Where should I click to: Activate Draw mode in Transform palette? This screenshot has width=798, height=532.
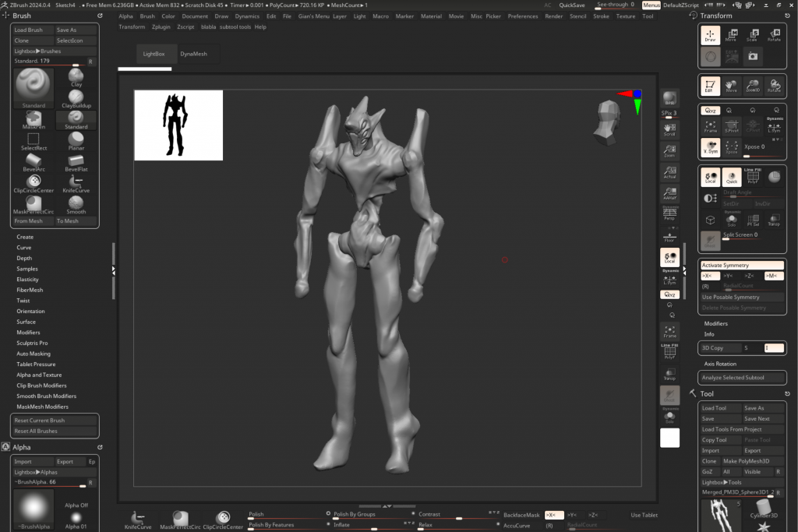(710, 35)
